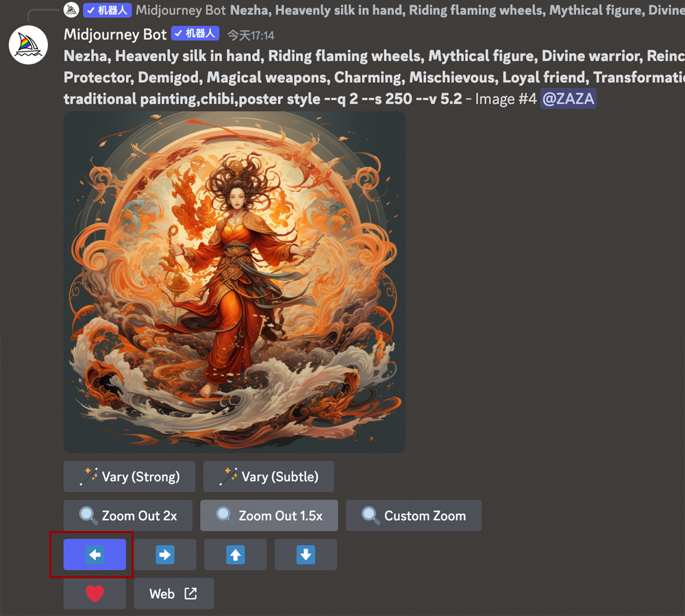Open the generated Nezha image preview
685x616 pixels.
coord(234,282)
